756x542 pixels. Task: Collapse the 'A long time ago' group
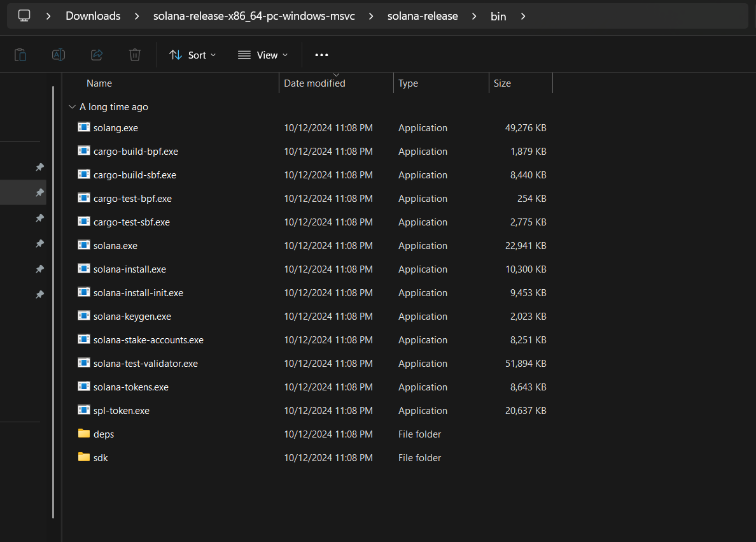coord(72,107)
